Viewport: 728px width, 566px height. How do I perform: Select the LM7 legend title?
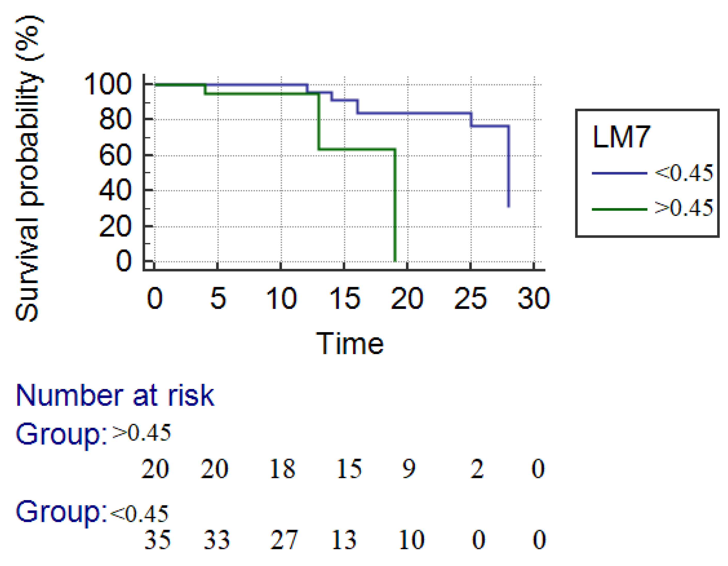[x=621, y=137]
